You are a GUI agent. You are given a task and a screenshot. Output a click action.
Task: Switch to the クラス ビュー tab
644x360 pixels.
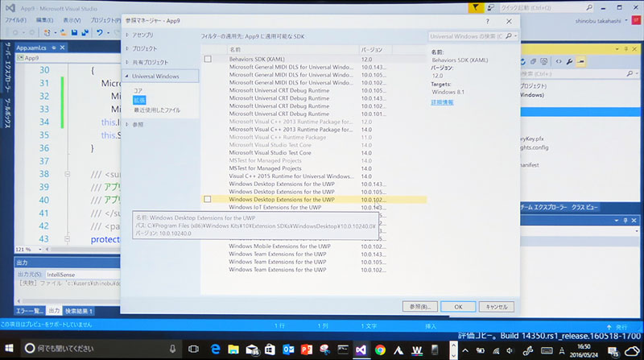point(584,207)
